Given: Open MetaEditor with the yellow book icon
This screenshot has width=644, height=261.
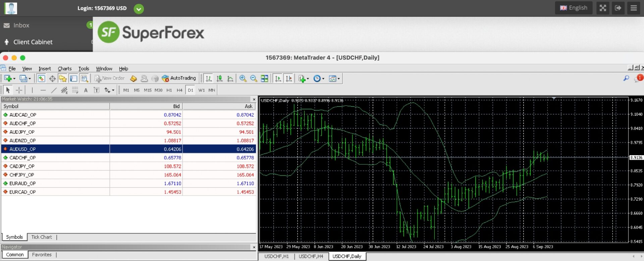Looking at the screenshot, I should pyautogui.click(x=133, y=79).
